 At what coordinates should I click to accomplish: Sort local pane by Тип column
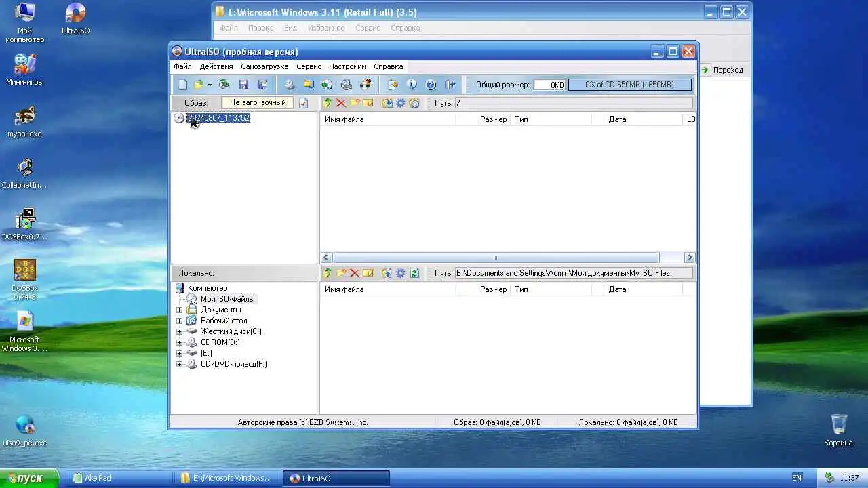point(551,289)
